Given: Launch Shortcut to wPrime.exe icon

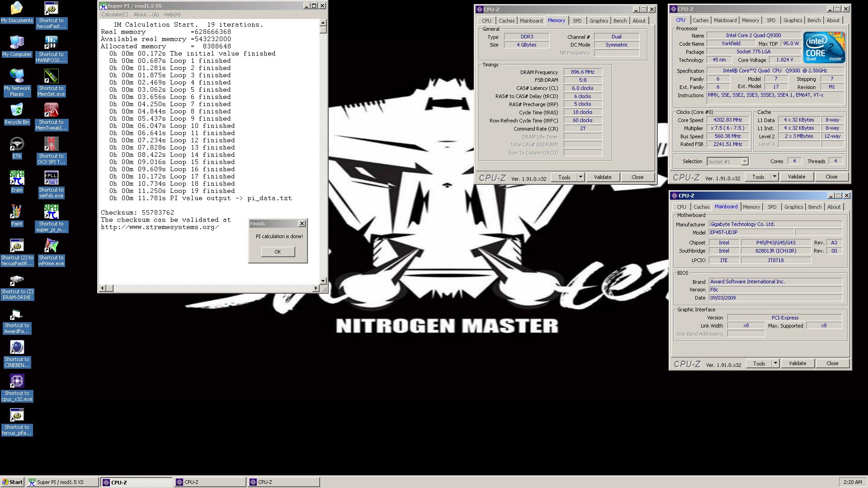Looking at the screenshot, I should (x=51, y=253).
